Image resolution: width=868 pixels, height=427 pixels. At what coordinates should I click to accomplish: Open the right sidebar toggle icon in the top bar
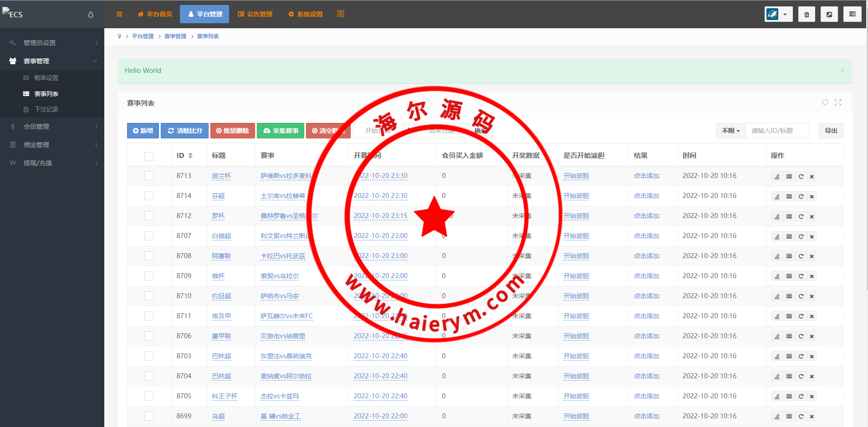(x=852, y=15)
